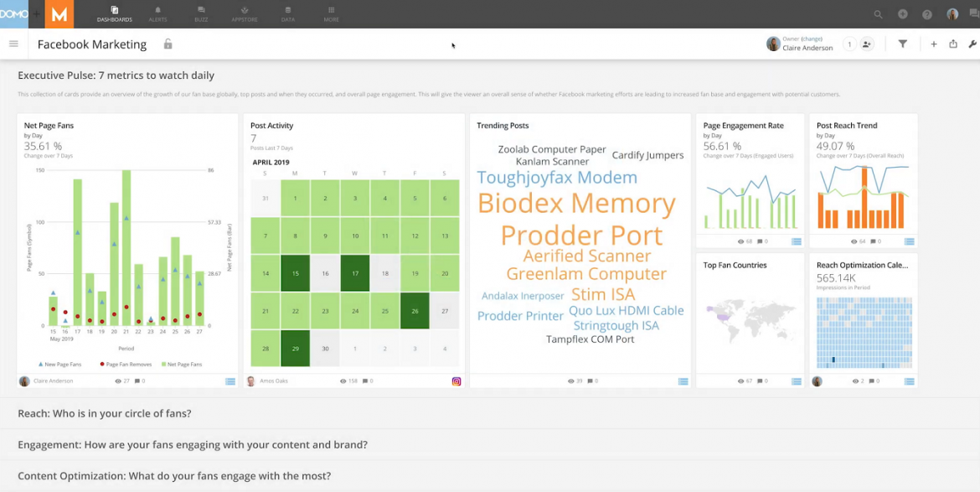Add a person with the add-collaborator icon

pyautogui.click(x=866, y=44)
